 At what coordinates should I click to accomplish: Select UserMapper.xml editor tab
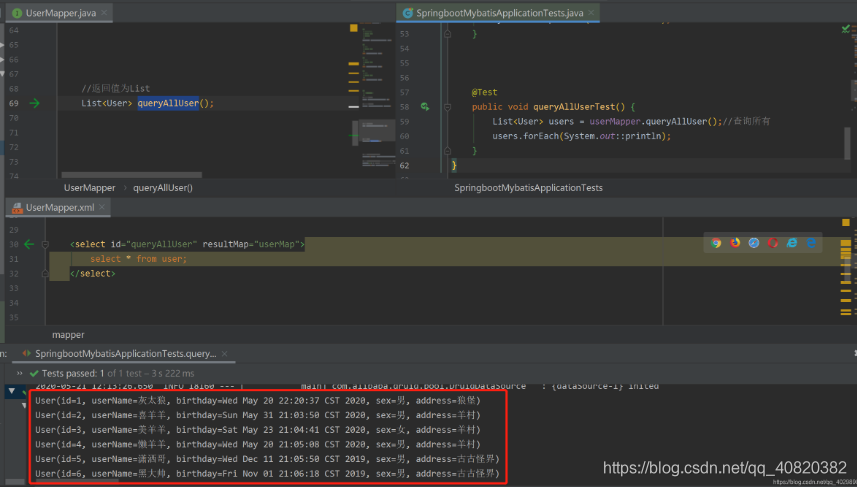coord(58,208)
